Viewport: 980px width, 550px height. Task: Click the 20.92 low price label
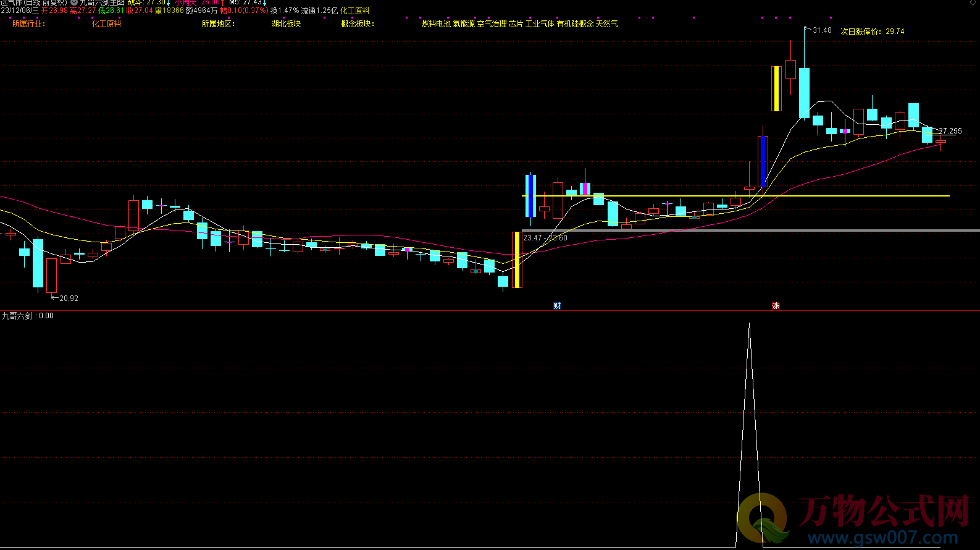click(69, 298)
